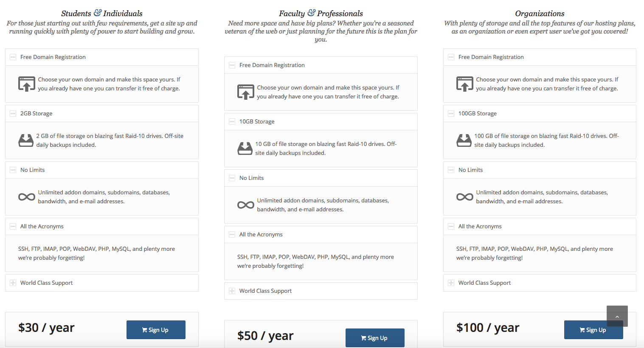Click the storage drive icon under 2GB Storage
The height and width of the screenshot is (348, 644).
[x=26, y=140]
